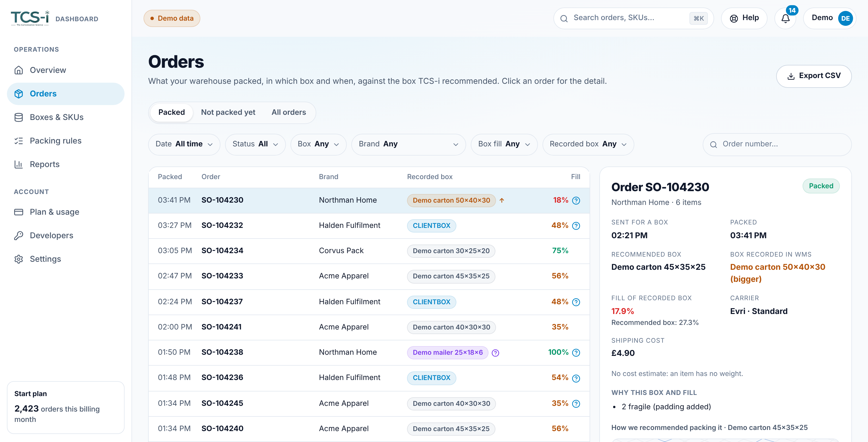The image size is (868, 442).
Task: Expand the Recorded box Any filter
Action: (588, 144)
